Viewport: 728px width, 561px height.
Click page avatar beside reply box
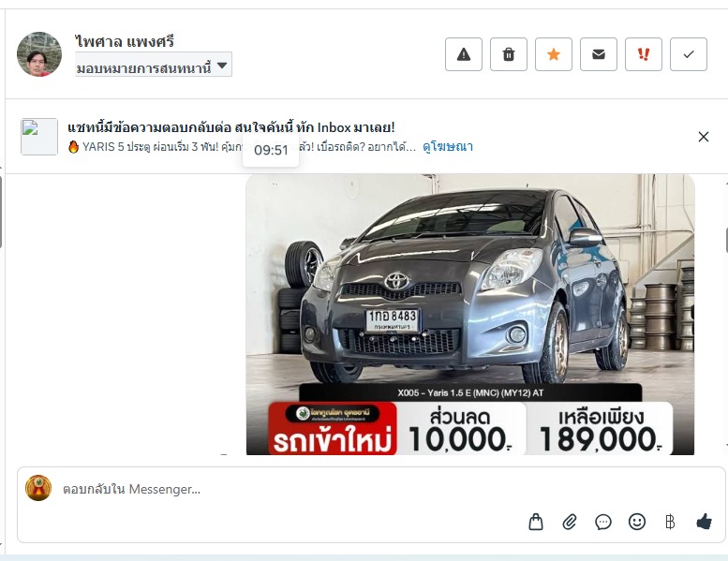coord(38,488)
